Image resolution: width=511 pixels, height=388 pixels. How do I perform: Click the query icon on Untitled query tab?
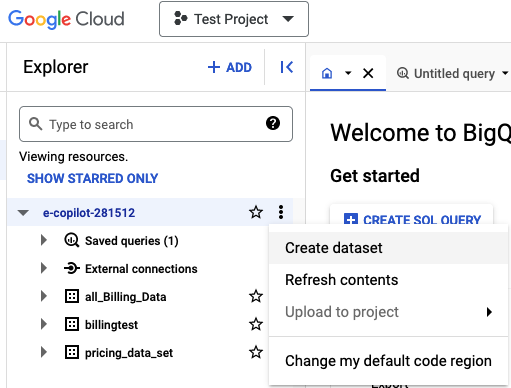403,73
